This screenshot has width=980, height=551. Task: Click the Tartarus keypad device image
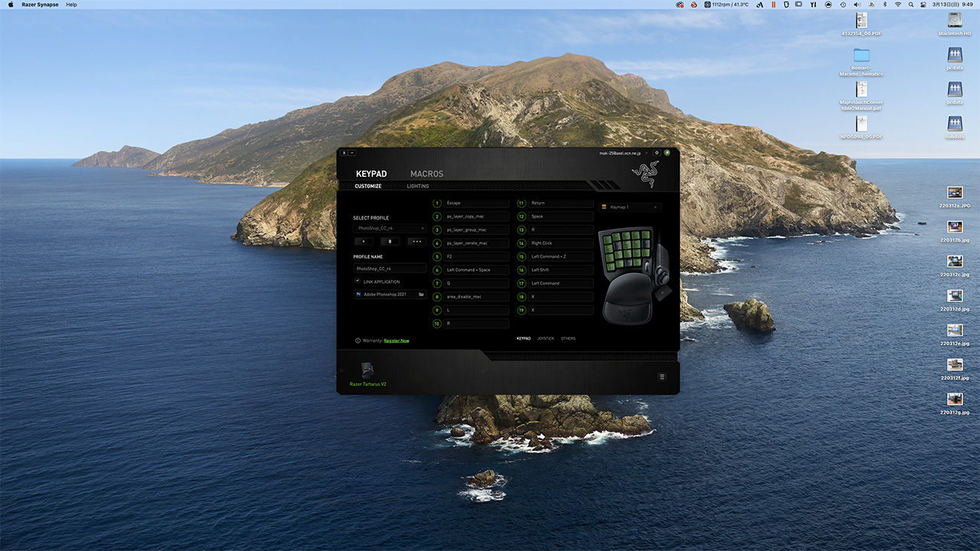[x=635, y=274]
